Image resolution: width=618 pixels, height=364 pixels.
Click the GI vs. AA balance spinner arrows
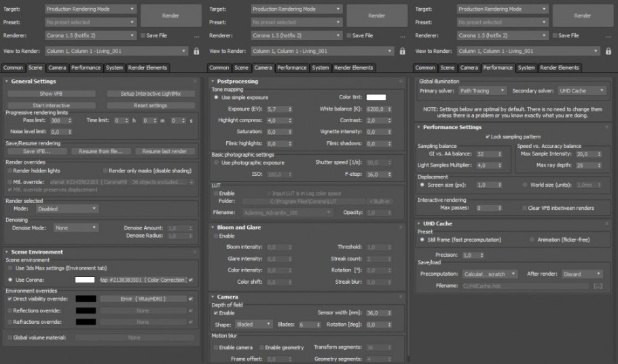coord(499,154)
